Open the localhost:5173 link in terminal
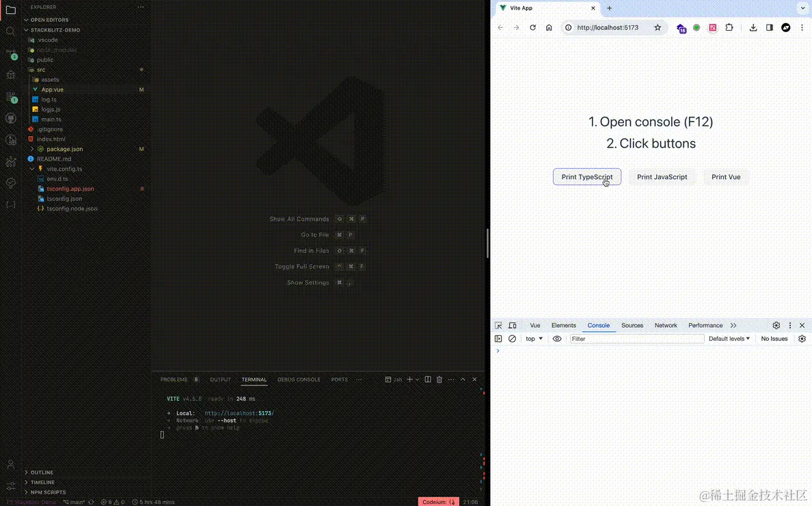The height and width of the screenshot is (506, 812). (x=239, y=413)
